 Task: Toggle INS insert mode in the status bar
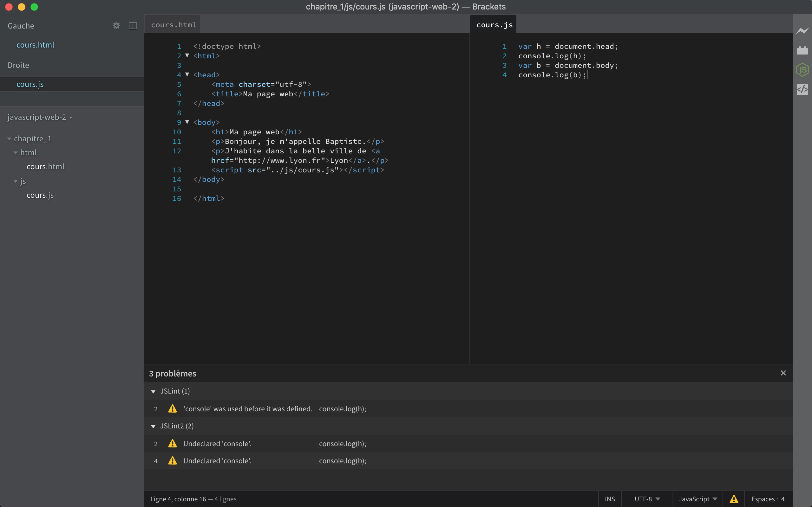pos(609,499)
